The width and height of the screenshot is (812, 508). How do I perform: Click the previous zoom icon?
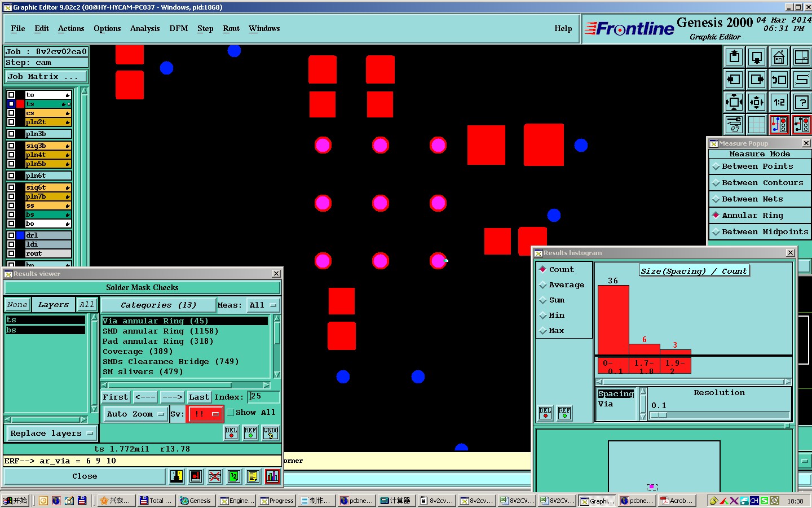coord(779,80)
